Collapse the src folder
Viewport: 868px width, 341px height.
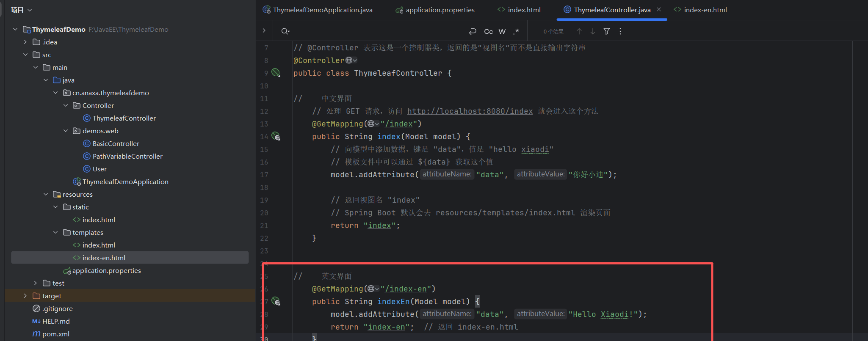pos(25,55)
